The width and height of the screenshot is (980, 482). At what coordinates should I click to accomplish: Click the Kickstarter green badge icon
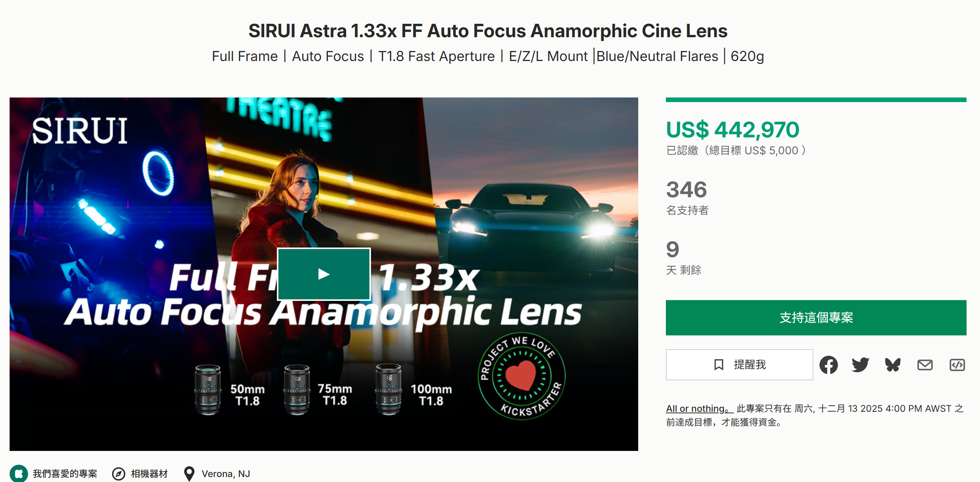18,474
